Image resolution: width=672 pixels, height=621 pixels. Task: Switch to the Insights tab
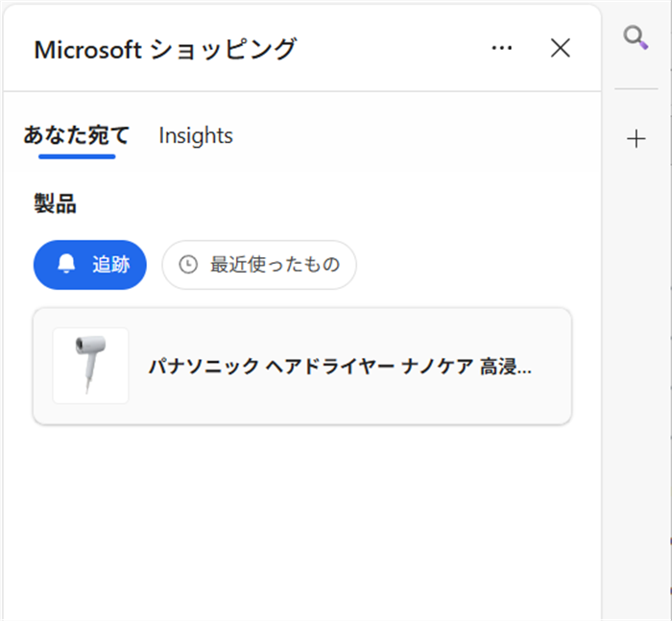pos(196,136)
